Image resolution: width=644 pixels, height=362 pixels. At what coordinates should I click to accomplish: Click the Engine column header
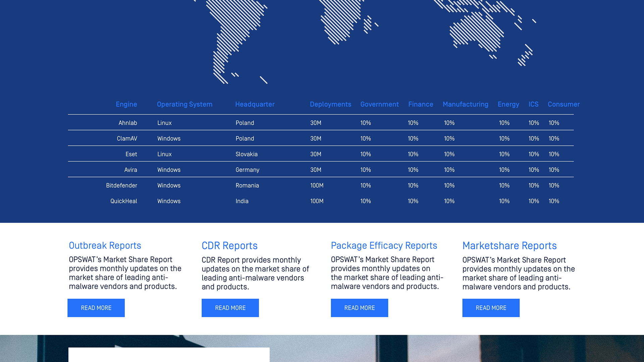pos(126,104)
